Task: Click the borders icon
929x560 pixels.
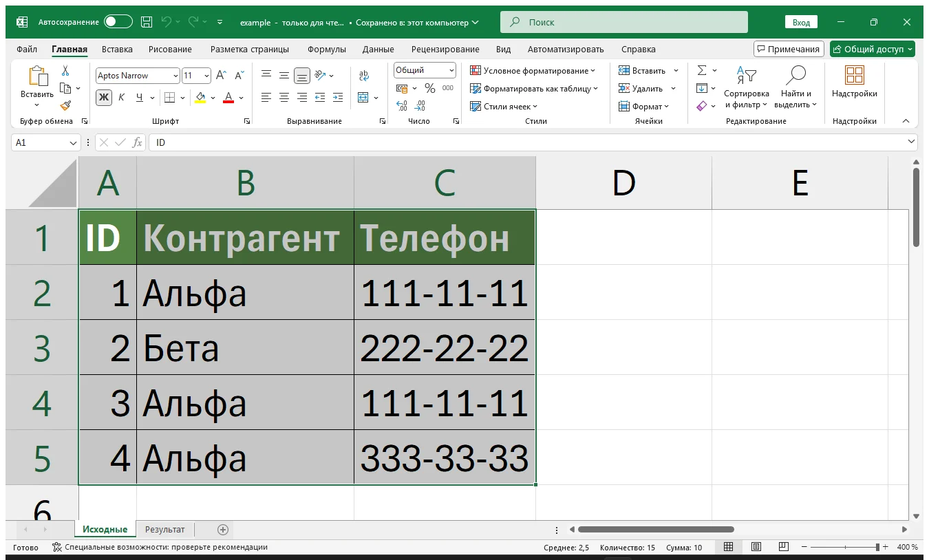Action: [x=170, y=98]
